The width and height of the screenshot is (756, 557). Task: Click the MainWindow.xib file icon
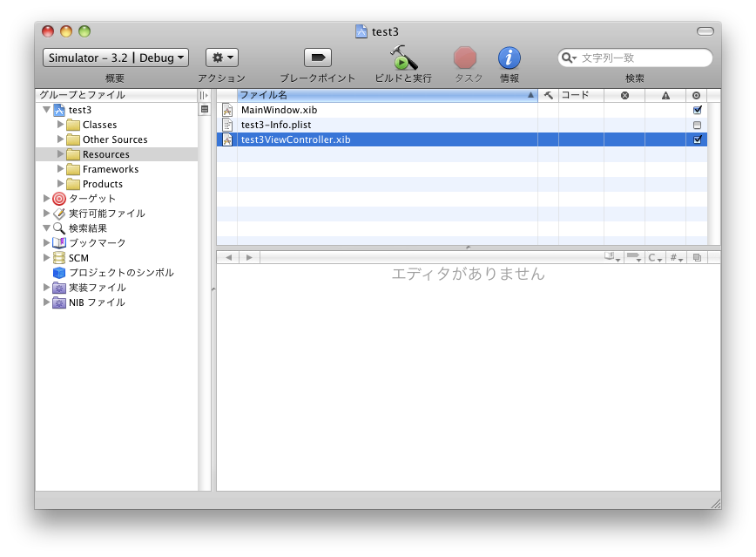coord(227,111)
